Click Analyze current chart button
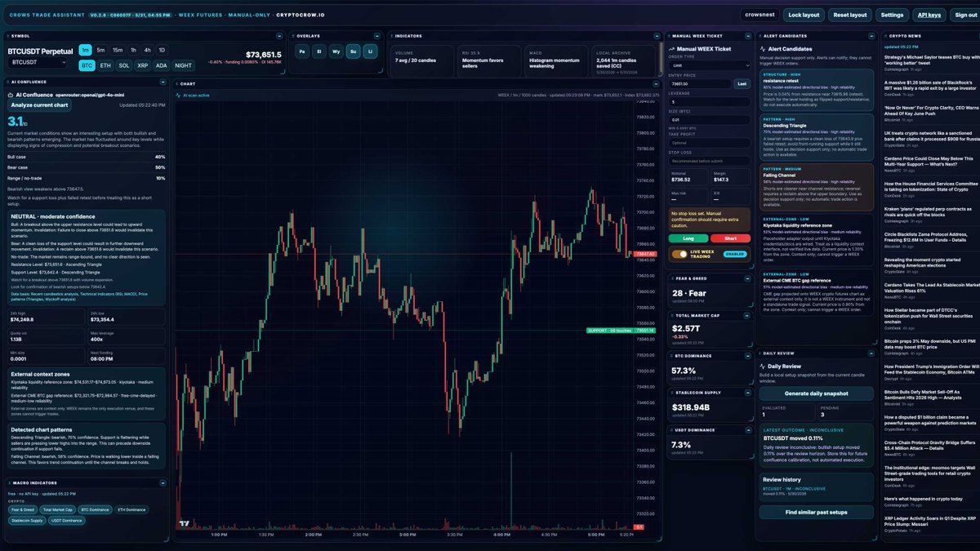Screen dimensions: 980x551 40,104
